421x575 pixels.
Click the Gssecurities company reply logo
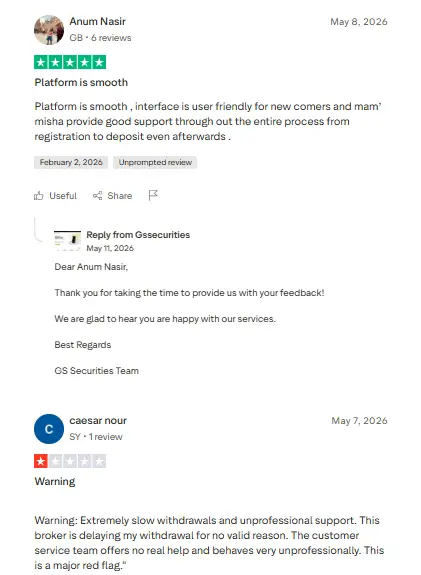point(67,241)
